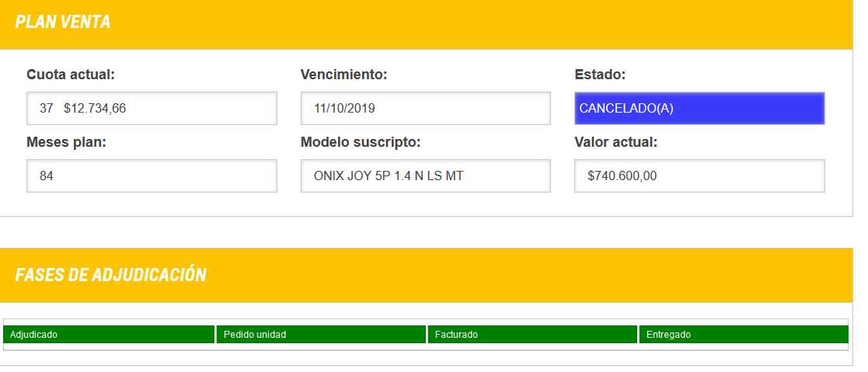
Task: Click the Entregado phase segment
Action: 743,335
